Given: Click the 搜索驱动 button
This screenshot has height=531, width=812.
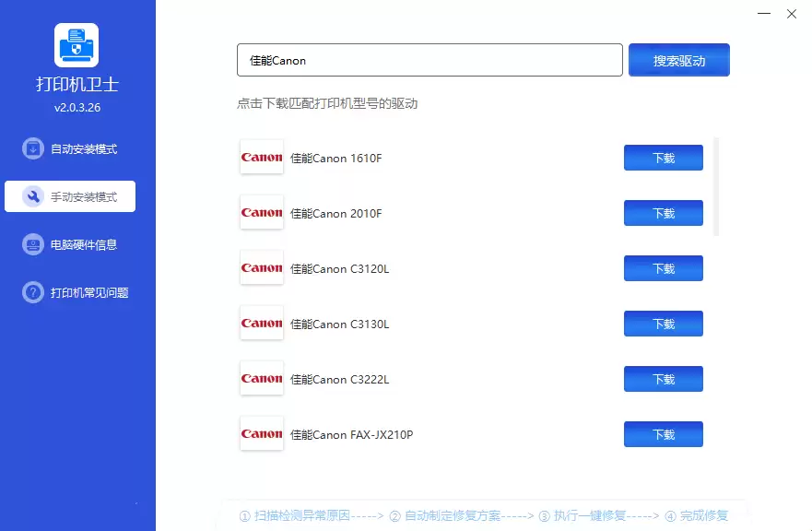Looking at the screenshot, I should 679,60.
